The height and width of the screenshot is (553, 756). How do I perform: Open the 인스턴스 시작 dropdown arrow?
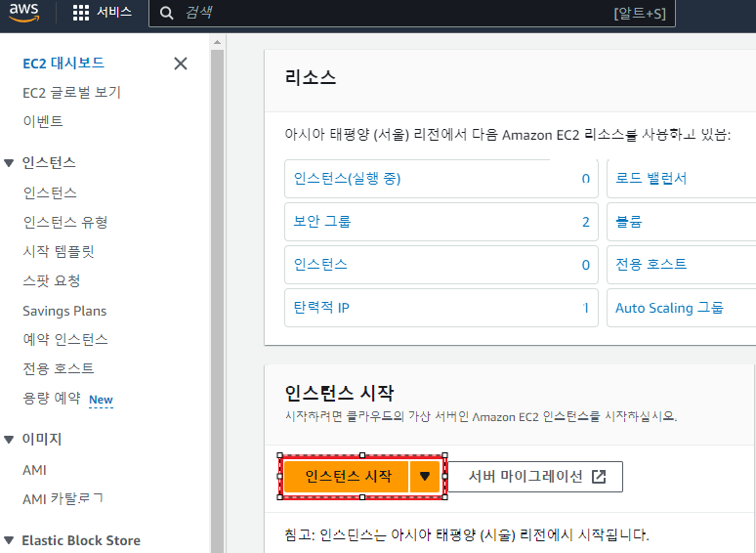click(x=425, y=477)
